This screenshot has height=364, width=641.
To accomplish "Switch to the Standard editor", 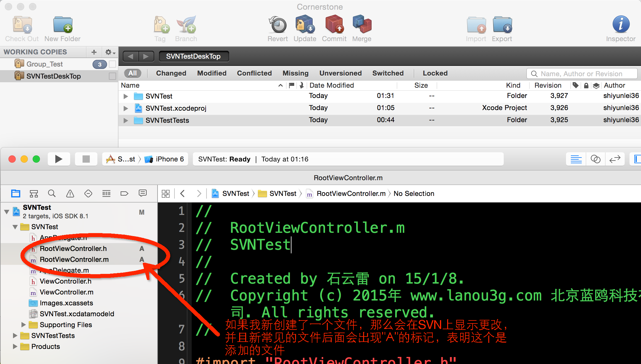I will [x=576, y=159].
